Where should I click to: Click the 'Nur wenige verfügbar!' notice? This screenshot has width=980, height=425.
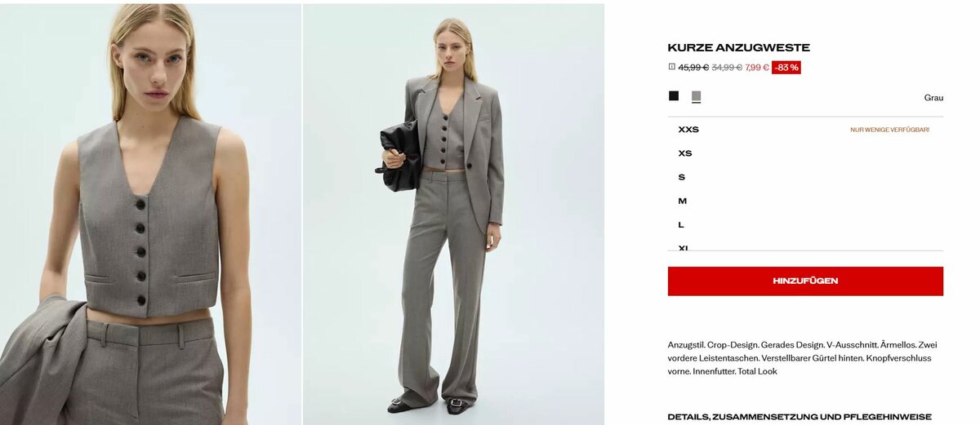click(x=889, y=130)
